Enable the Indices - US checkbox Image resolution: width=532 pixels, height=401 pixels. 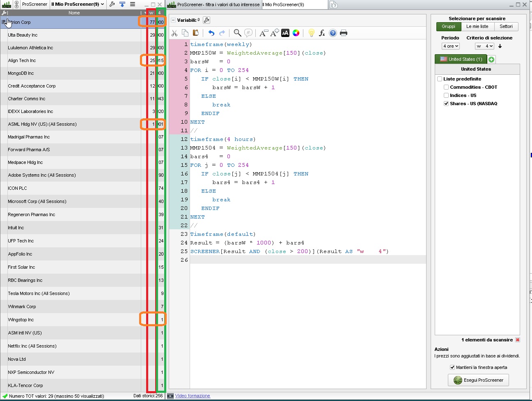pos(446,95)
